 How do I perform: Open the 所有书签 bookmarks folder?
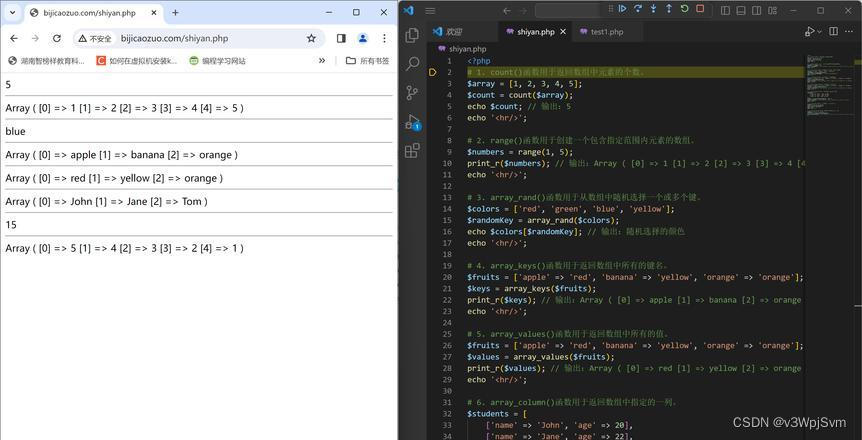(x=367, y=61)
